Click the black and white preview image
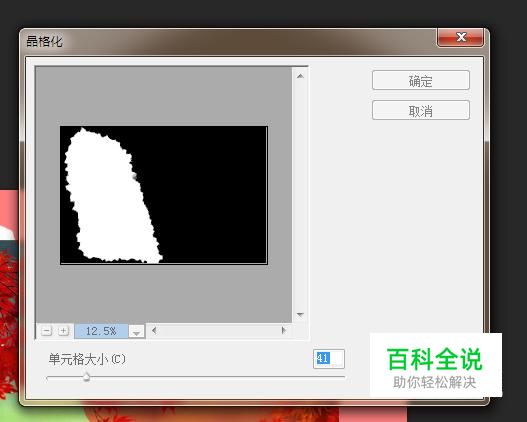The height and width of the screenshot is (422, 527). coord(164,195)
